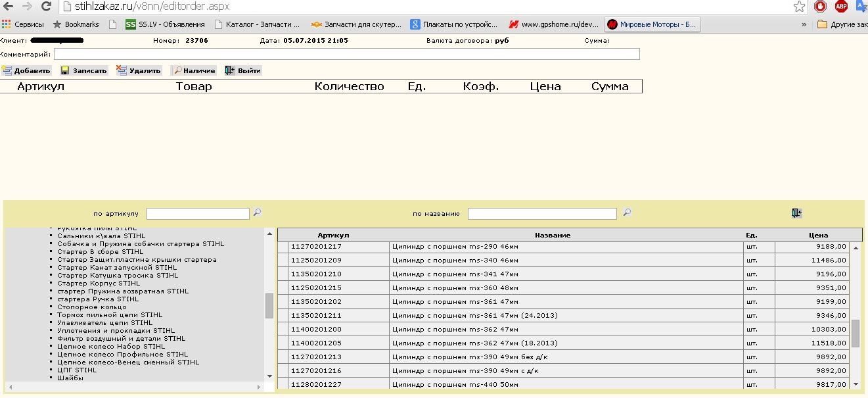Select row ms-390 49мм без д/к
The image size is (868, 398).
tap(563, 357)
